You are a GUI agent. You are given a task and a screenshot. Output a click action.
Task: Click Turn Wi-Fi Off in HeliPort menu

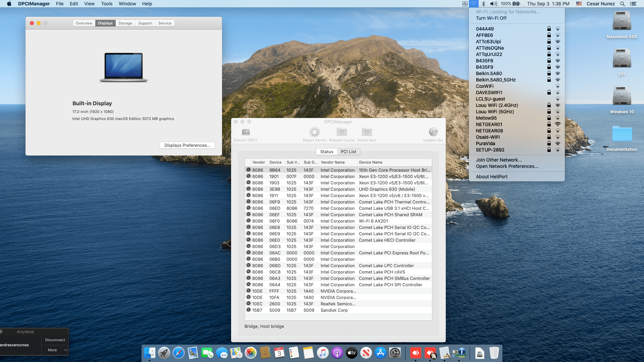point(517,18)
